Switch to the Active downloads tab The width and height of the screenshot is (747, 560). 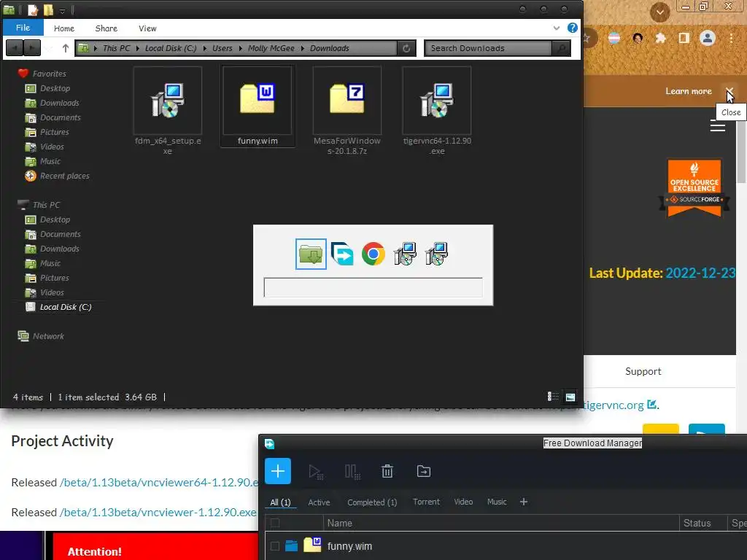319,502
